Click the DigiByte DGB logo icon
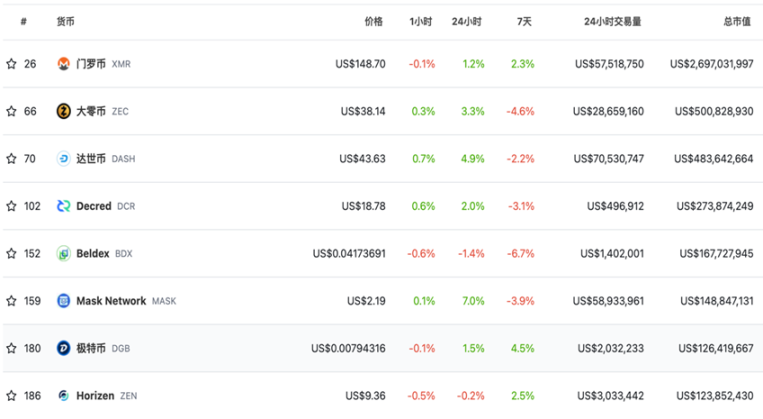 63,348
